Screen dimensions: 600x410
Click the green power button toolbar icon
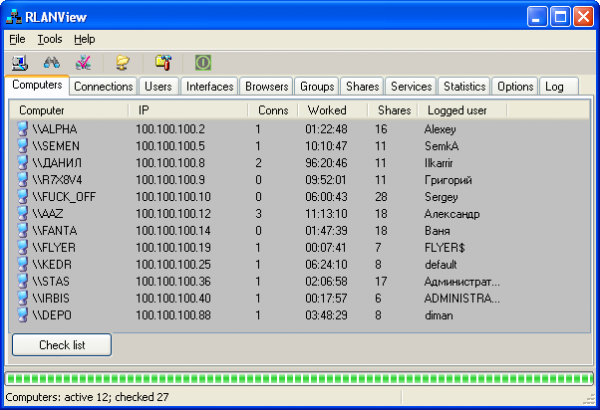click(x=203, y=63)
